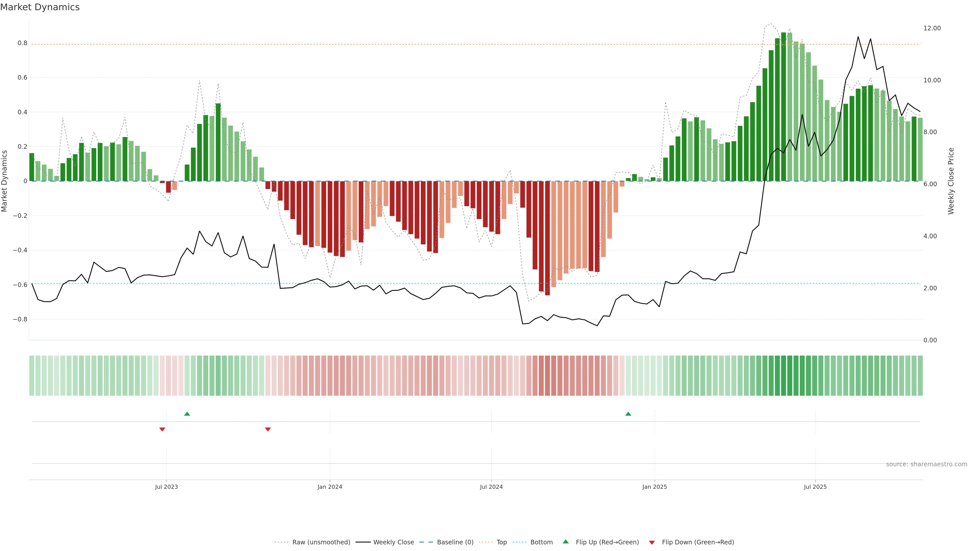Image resolution: width=980 pixels, height=551 pixels.
Task: Hide the Top series via its legend label
Action: click(x=501, y=542)
